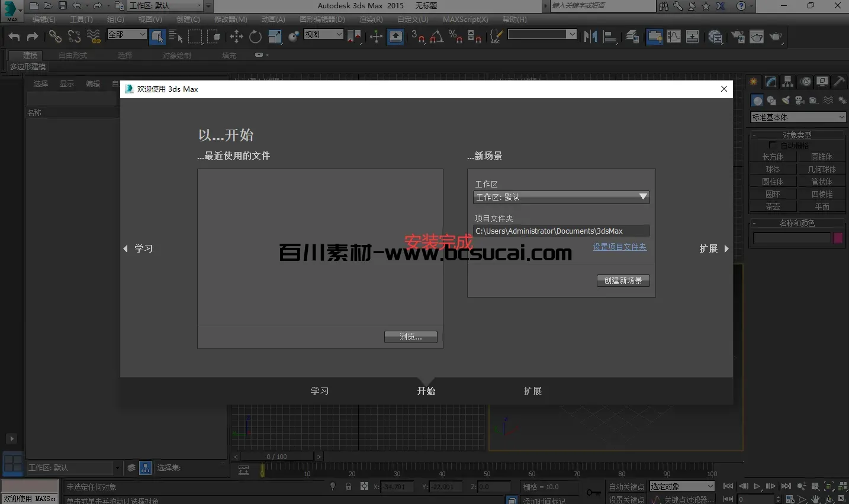849x504 pixels.
Task: Open the 工具(T) menu
Action: click(x=81, y=20)
